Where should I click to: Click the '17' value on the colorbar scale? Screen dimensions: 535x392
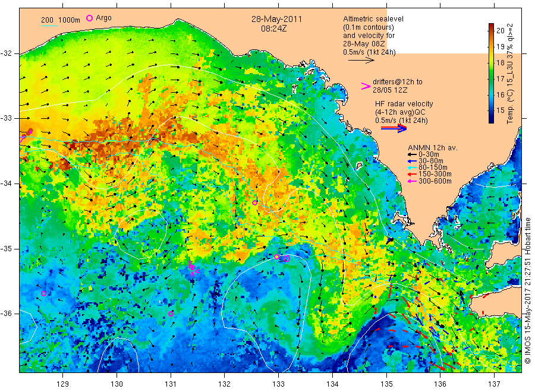click(500, 79)
